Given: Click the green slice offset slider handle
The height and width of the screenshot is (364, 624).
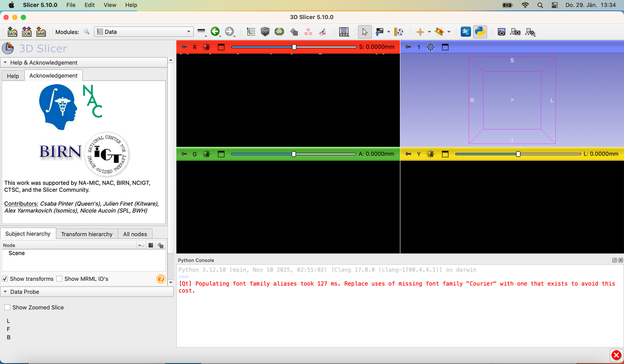Looking at the screenshot, I should 294,154.
